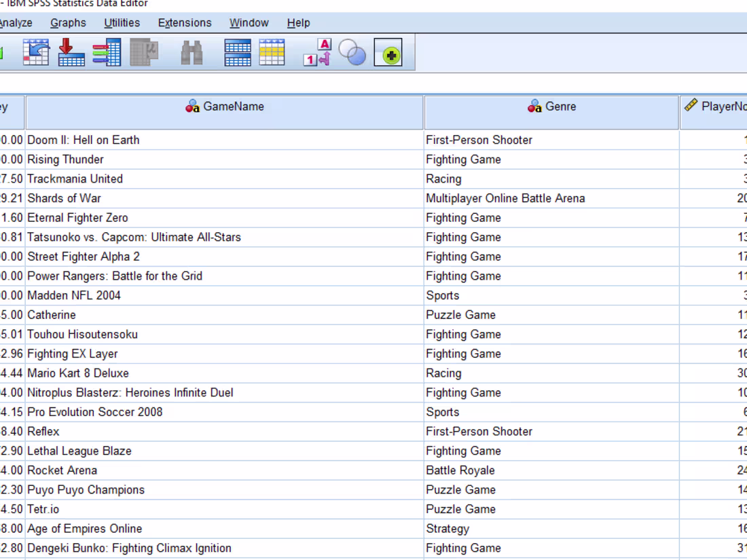Select the cell 'Madden NFL 2004'
The height and width of the screenshot is (560, 747).
[x=224, y=295]
